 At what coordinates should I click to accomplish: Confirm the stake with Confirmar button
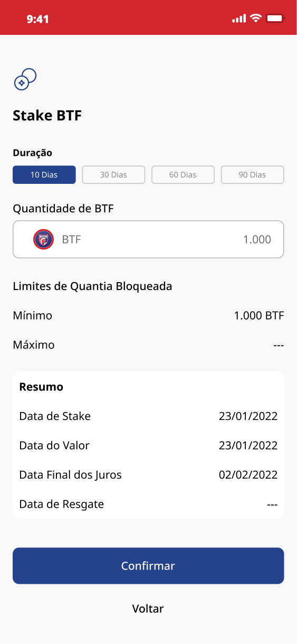(x=148, y=566)
